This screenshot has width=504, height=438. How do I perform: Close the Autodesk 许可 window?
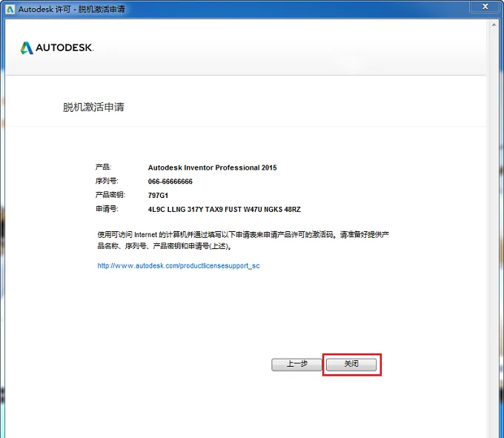point(485,7)
